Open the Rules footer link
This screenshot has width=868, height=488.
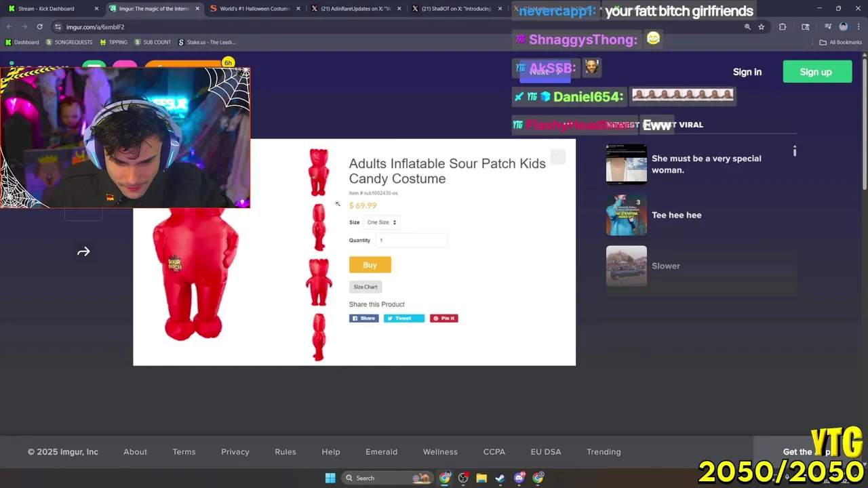tap(285, 452)
